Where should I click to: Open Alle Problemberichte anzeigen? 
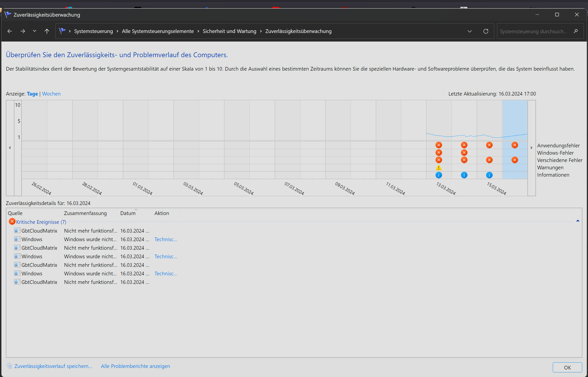point(135,366)
